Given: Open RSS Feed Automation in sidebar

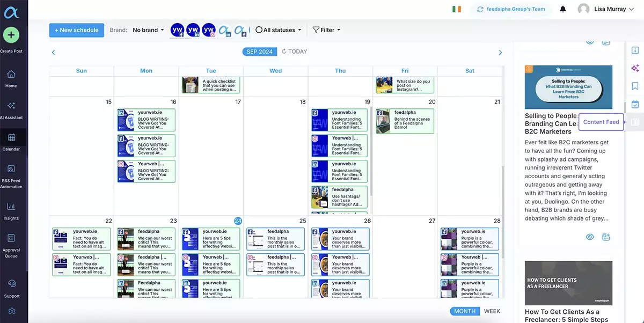Looking at the screenshot, I should click(x=11, y=177).
